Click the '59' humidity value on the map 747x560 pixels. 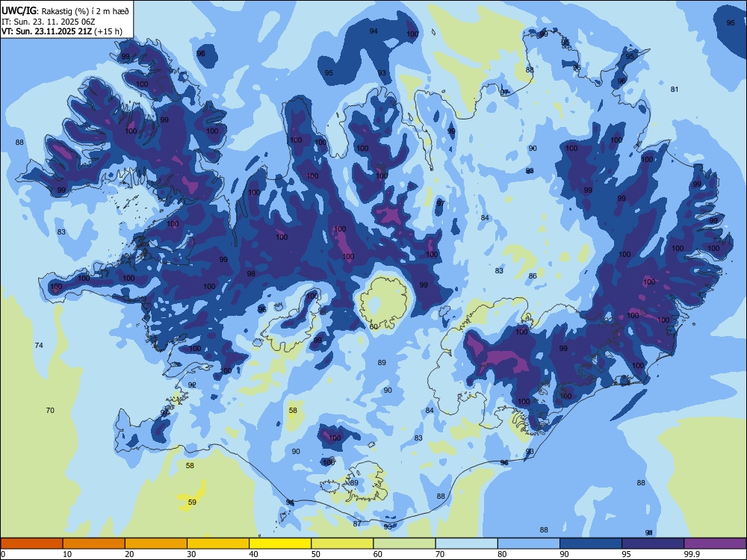(192, 502)
